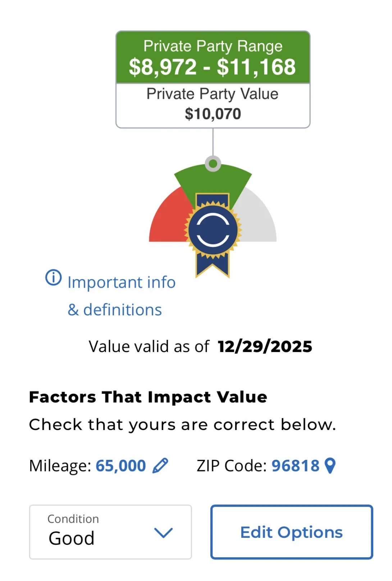Click the $10,070 Private Party Value
Viewport: 392px width, 581px height.
[213, 114]
